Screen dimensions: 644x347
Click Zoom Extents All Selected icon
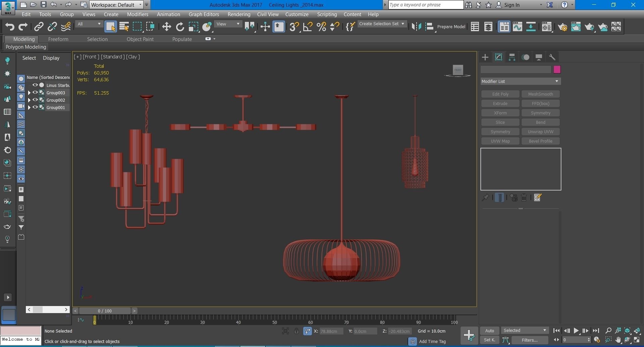pos(637,331)
